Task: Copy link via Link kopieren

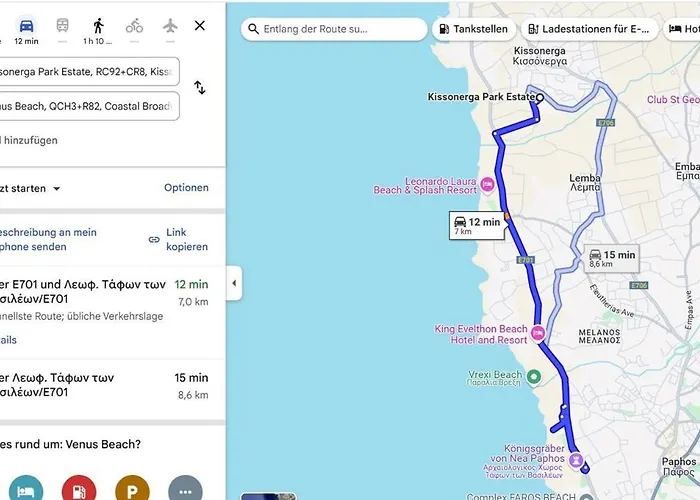Action: 179,239
